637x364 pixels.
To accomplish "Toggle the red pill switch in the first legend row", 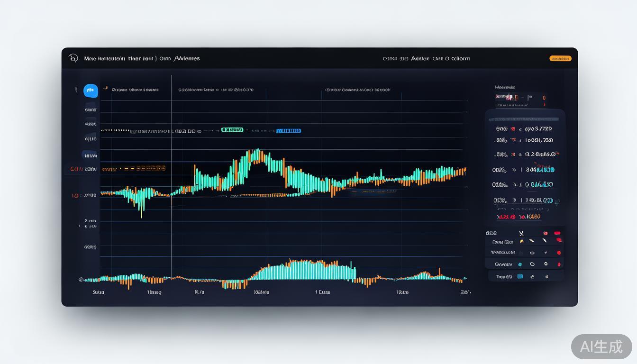I will (557, 233).
